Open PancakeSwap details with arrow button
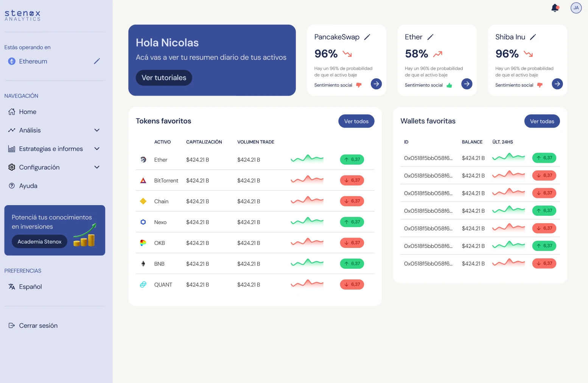The image size is (588, 383). click(376, 84)
